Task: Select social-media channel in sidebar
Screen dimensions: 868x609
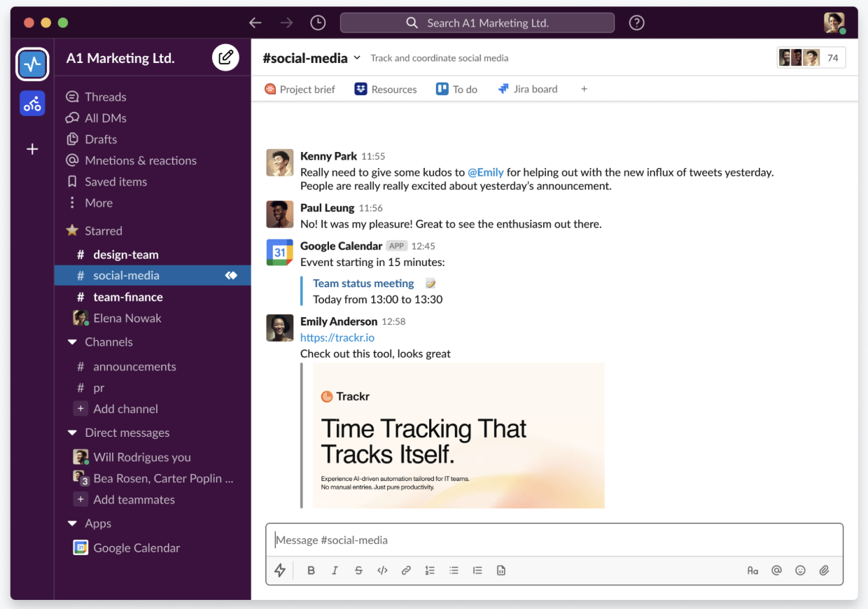Action: coord(153,276)
